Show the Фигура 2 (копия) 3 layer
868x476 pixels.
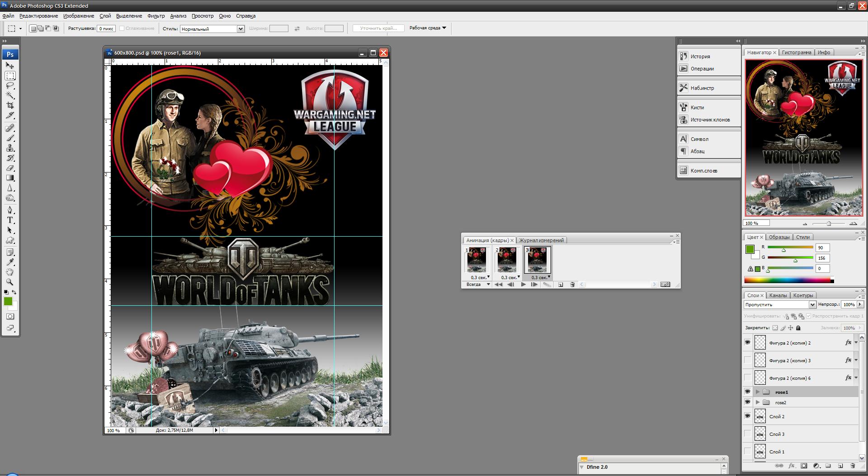(x=747, y=360)
